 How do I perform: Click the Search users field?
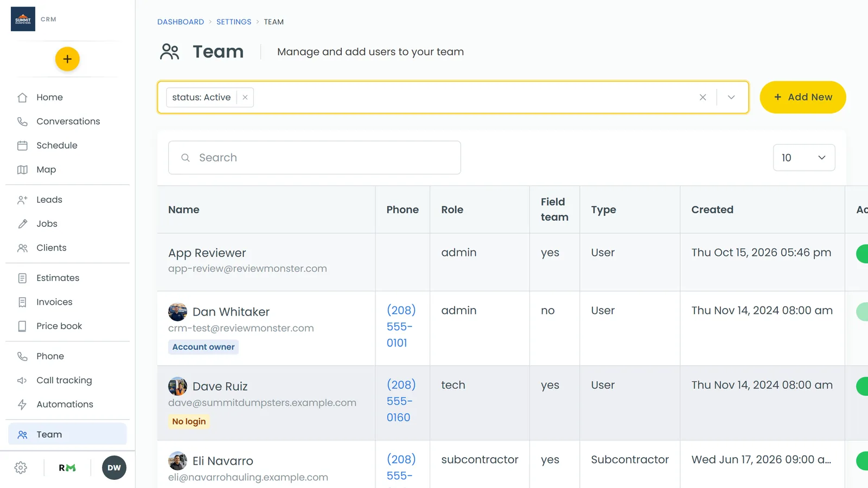(x=315, y=158)
